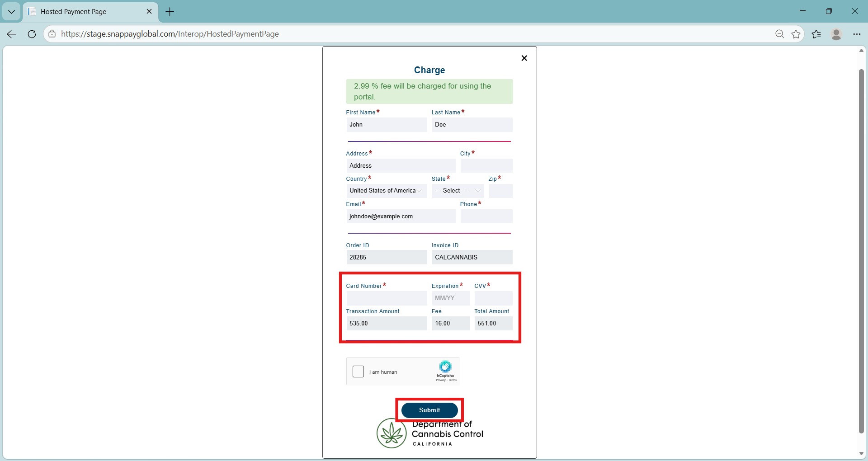Click the Fee amount field
This screenshot has width=868, height=461.
[451, 324]
